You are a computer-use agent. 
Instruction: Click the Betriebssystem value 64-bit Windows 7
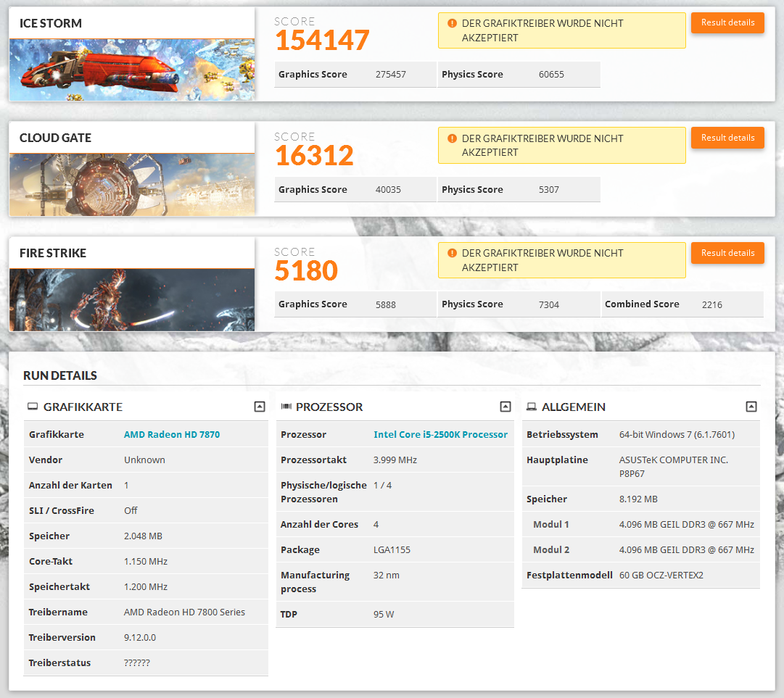click(x=677, y=435)
